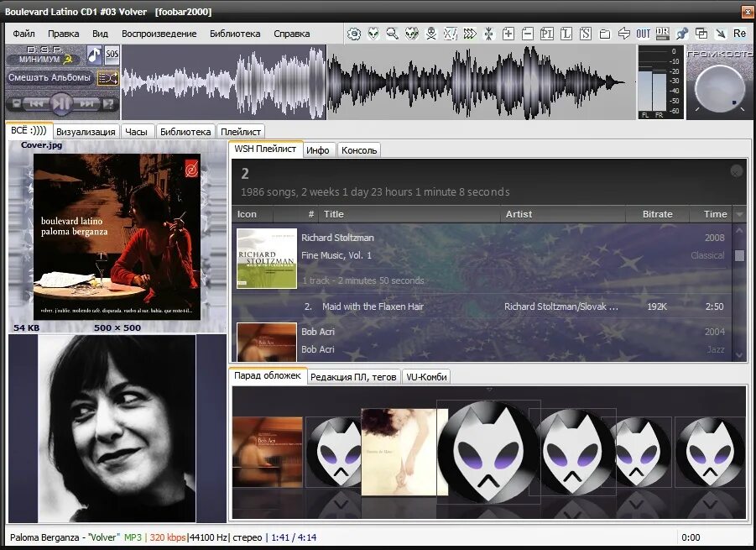Skip to next track
The height and width of the screenshot is (550, 756).
[86, 103]
